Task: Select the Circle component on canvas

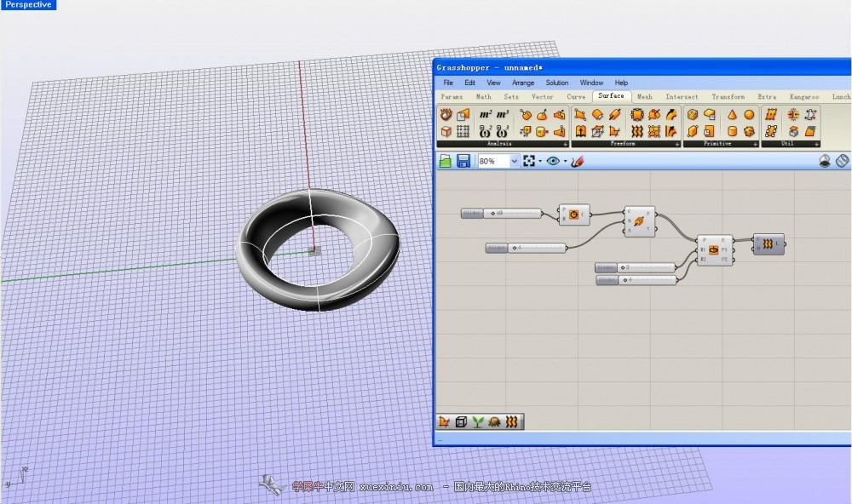Action: pos(573,215)
